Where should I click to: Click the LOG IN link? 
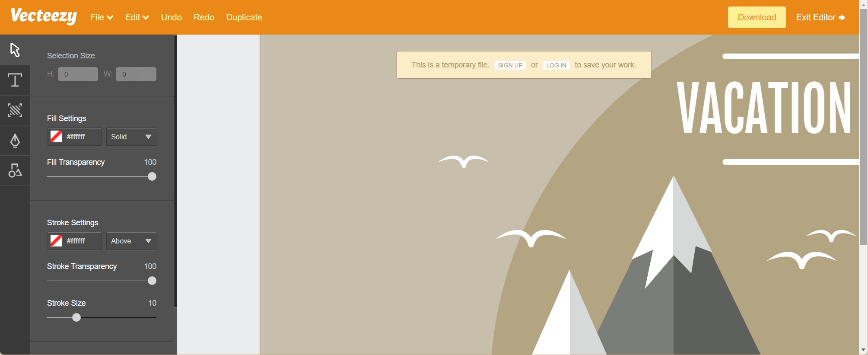click(556, 65)
